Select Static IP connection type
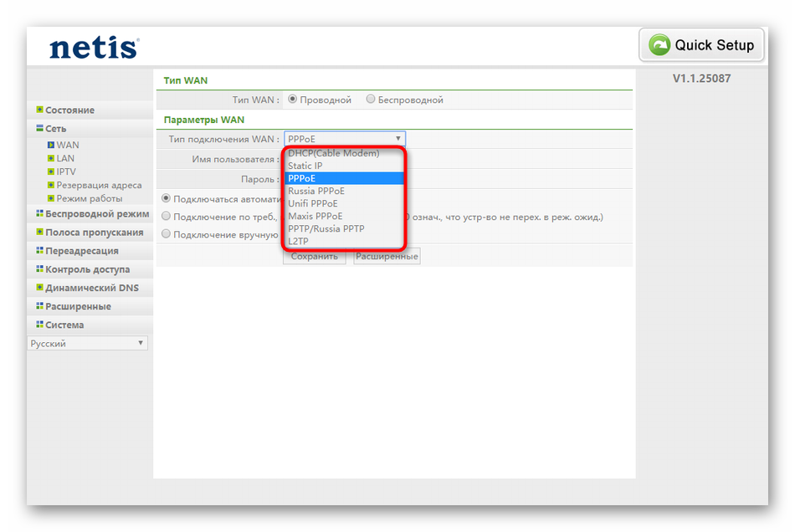The height and width of the screenshot is (532, 795). click(x=345, y=166)
